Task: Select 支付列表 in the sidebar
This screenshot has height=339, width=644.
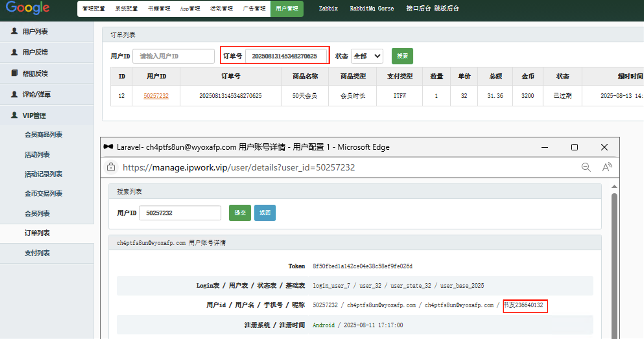Action: (37, 253)
